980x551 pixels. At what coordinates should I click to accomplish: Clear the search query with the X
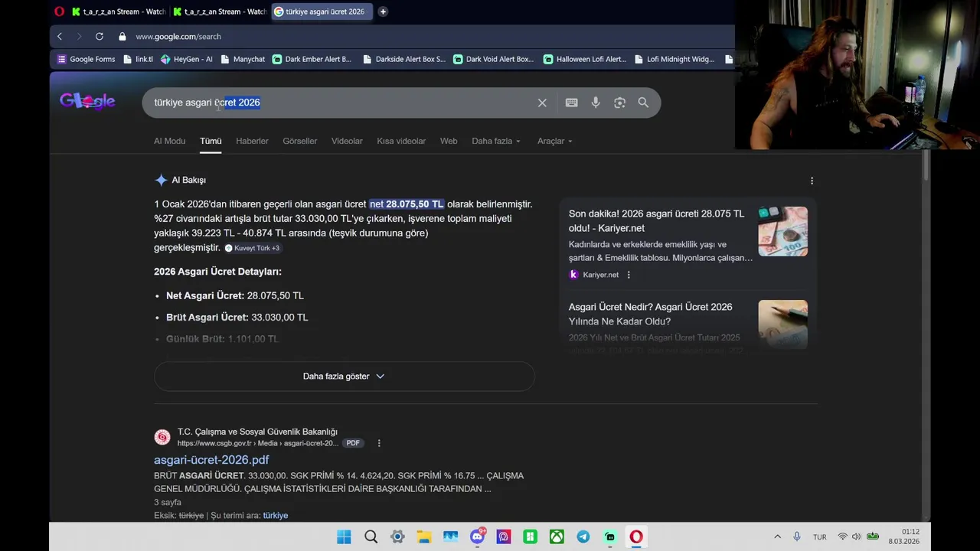[x=542, y=103]
